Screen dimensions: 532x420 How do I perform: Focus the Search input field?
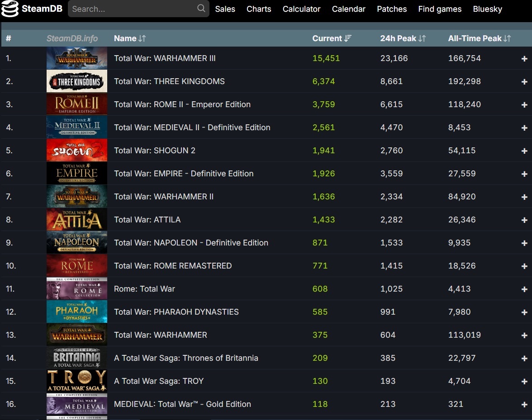[x=138, y=9]
